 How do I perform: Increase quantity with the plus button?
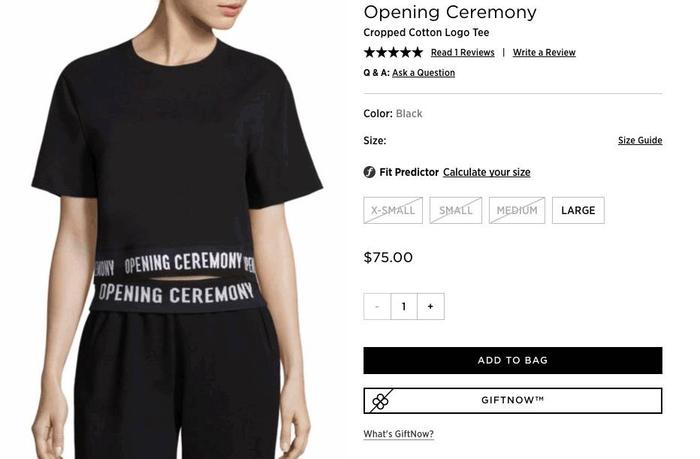tap(431, 306)
